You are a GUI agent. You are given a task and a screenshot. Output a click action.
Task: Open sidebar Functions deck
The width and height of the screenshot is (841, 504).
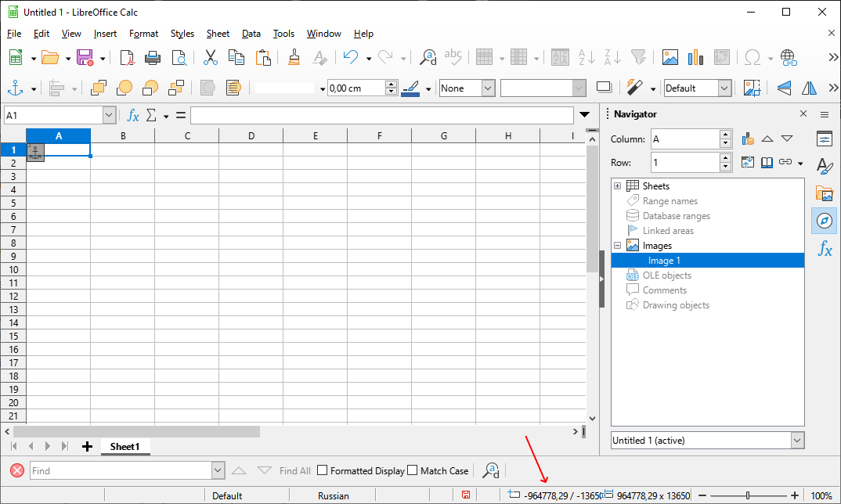(x=825, y=249)
